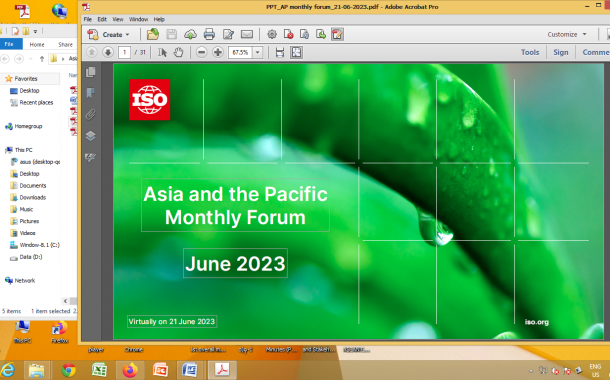
Task: Switch to Home tab in Explorer
Action: (x=37, y=44)
